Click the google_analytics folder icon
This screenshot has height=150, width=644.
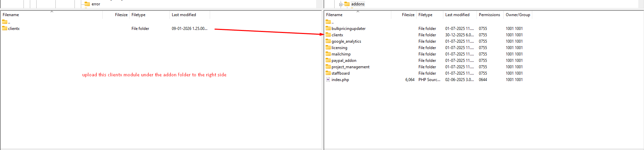[x=328, y=41]
